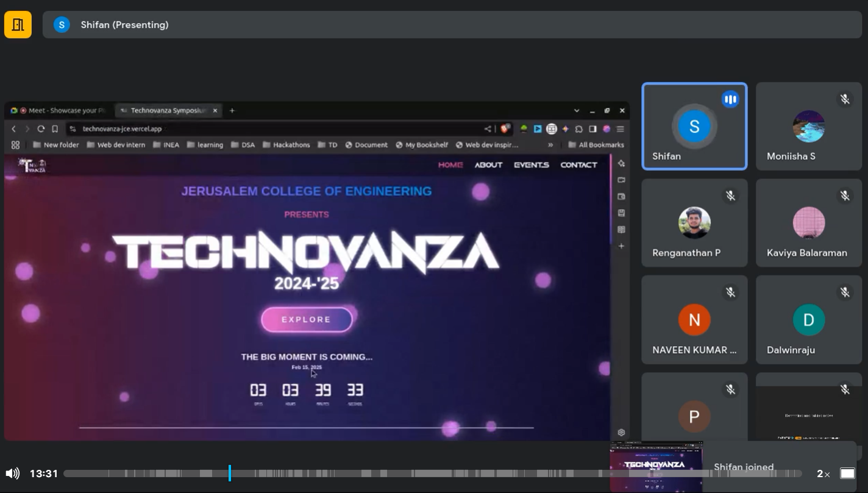The image size is (868, 493).
Task: Toggle the browser sidebar panel icon
Action: [x=592, y=129]
